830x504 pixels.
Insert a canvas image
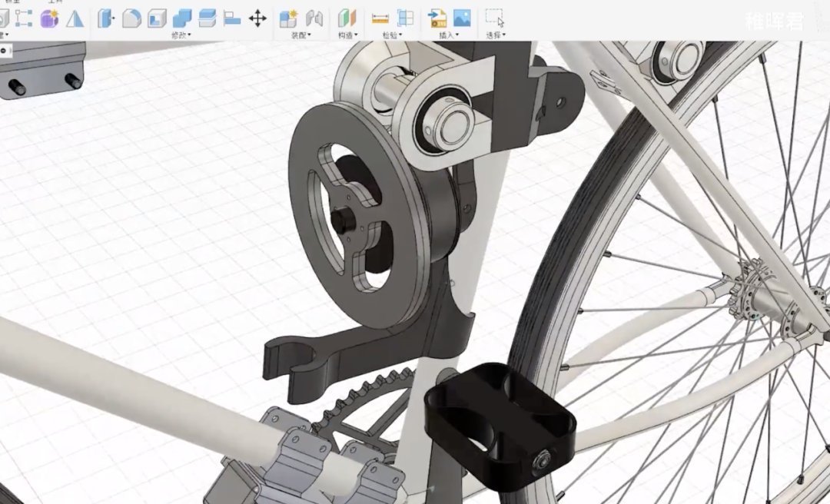coord(462,18)
